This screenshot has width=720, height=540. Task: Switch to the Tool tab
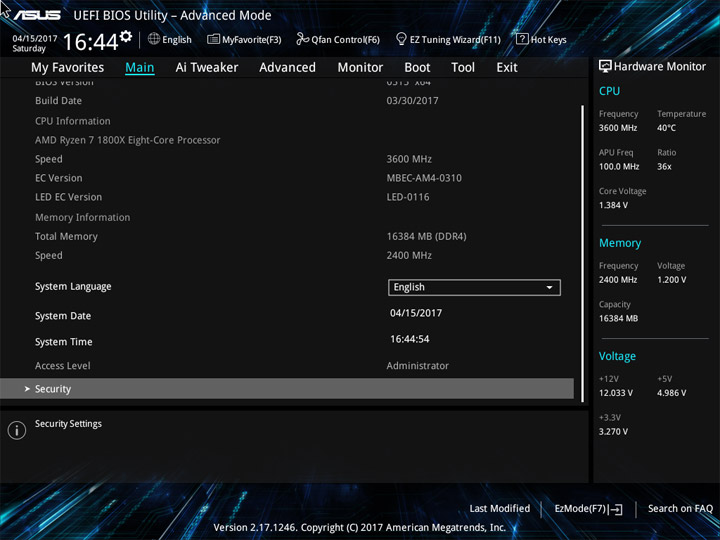463,68
